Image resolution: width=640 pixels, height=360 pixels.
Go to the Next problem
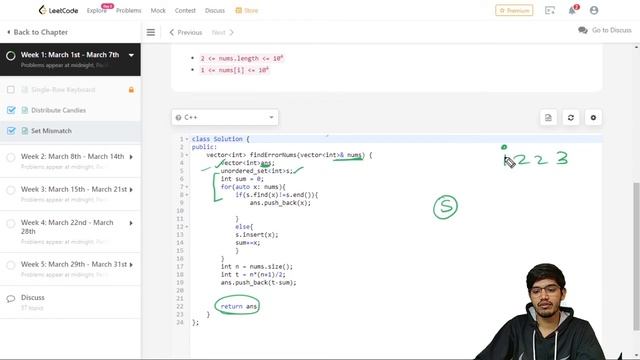[222, 32]
